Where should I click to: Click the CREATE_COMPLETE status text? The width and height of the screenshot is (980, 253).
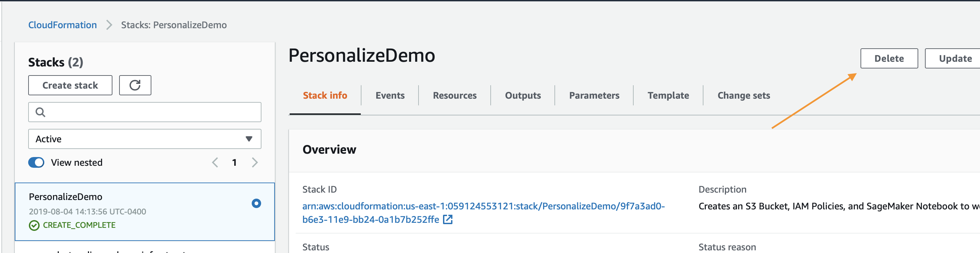79,225
